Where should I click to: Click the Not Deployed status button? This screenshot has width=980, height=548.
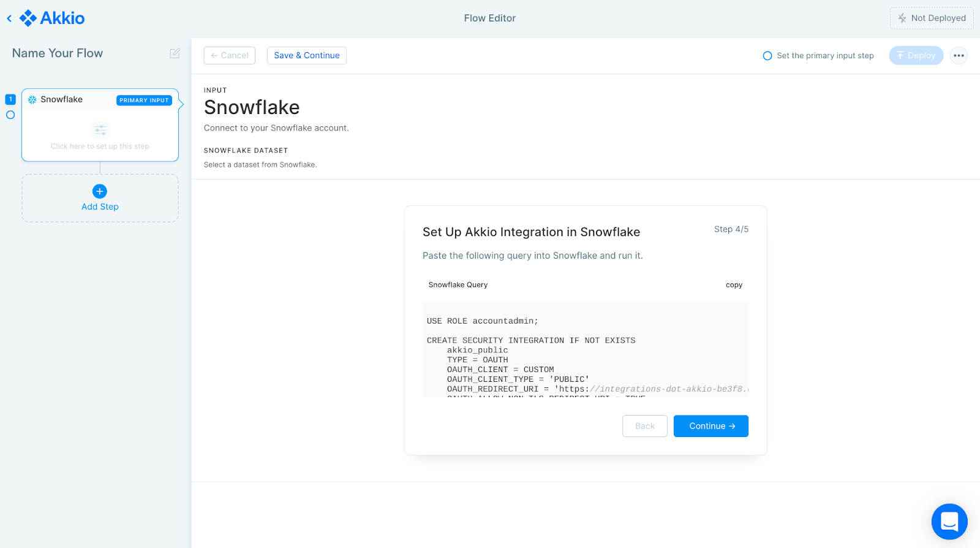(932, 18)
